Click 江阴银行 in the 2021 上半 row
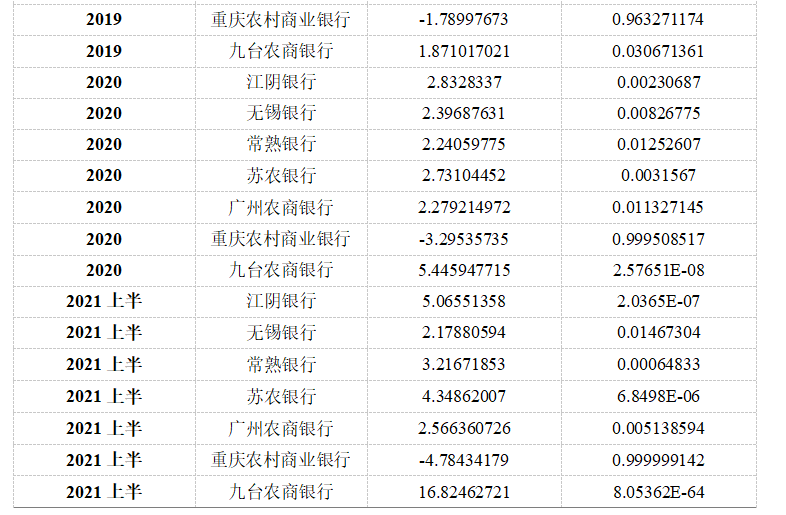 click(281, 301)
